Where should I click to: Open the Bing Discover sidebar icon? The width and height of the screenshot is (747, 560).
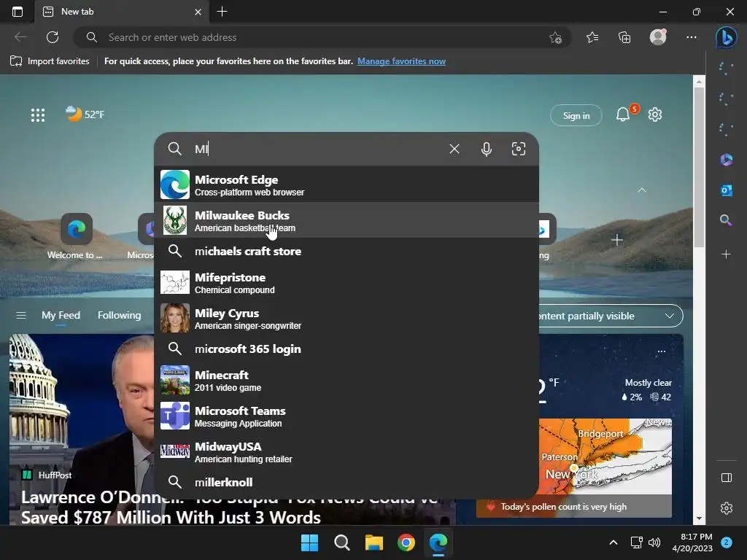click(x=726, y=37)
